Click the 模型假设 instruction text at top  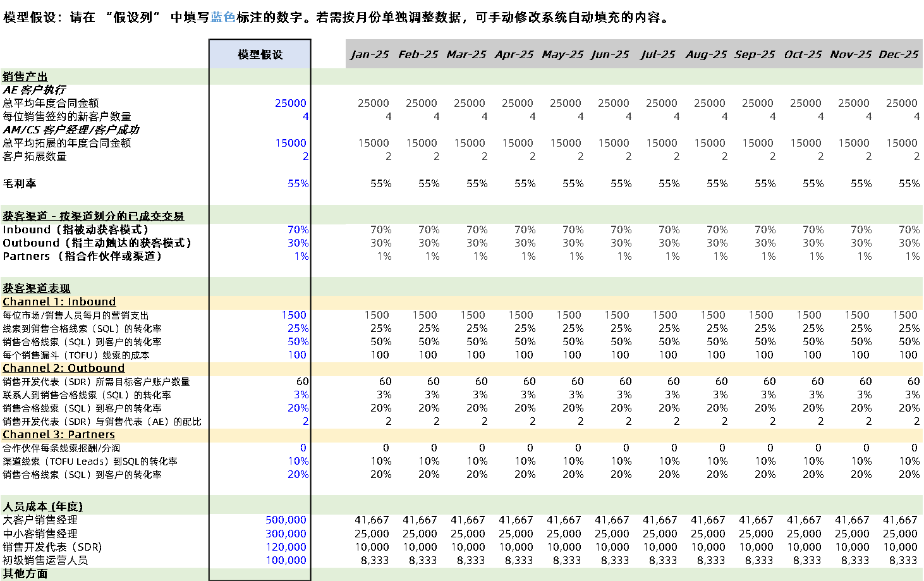coord(337,17)
